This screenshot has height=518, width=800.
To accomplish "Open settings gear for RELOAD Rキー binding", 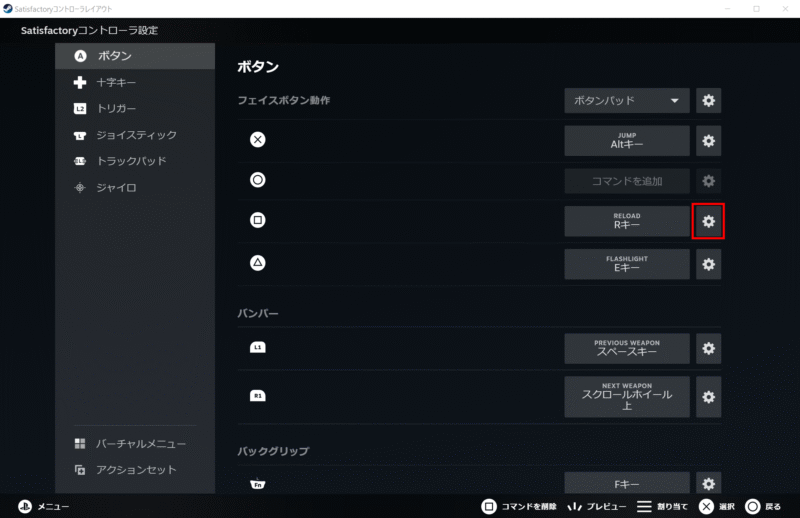I will 708,221.
